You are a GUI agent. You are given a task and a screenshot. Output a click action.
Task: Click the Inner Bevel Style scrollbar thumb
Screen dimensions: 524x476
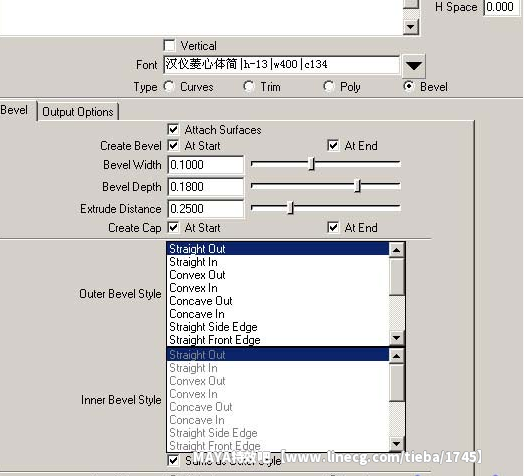tap(397, 382)
